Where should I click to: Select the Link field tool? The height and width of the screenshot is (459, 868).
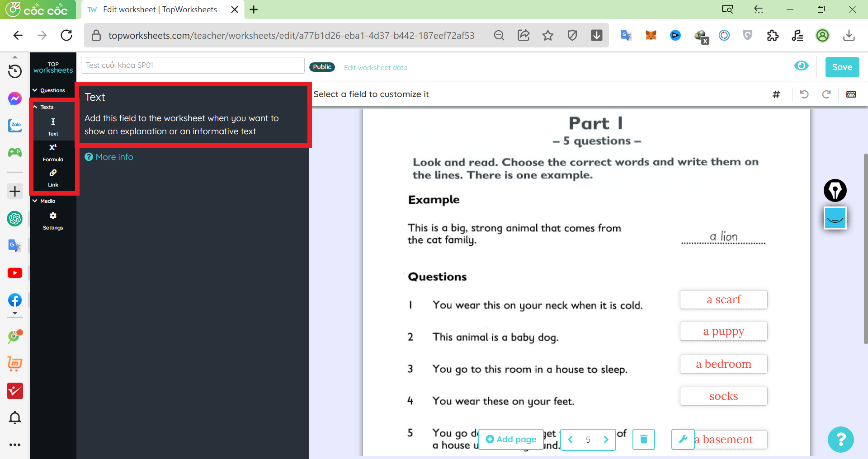pyautogui.click(x=53, y=178)
